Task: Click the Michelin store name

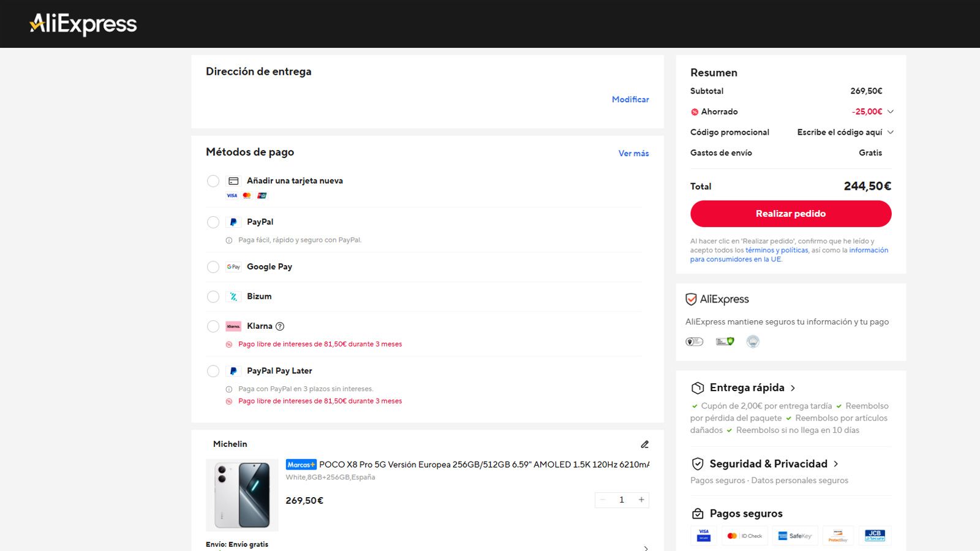Action: click(x=230, y=444)
